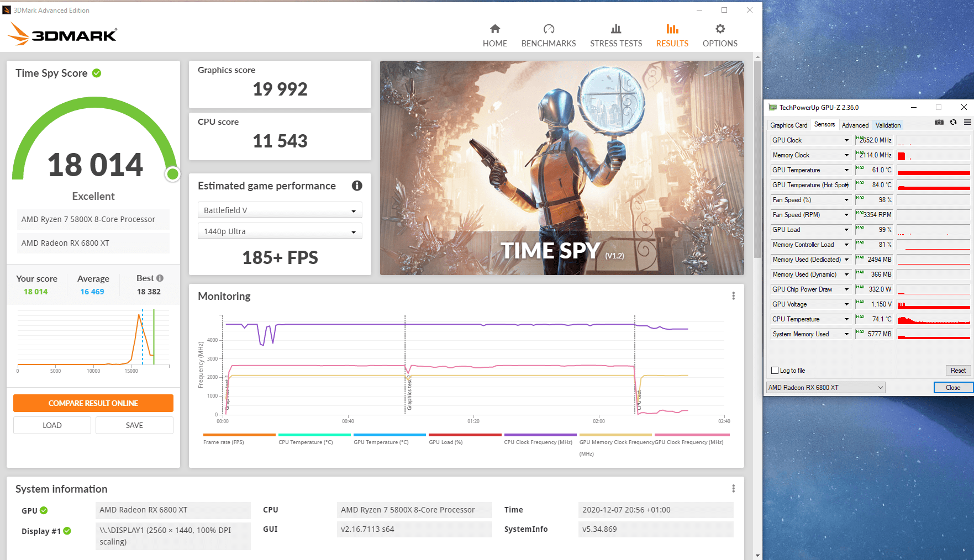Open the GPU Load sensor dropdown
This screenshot has width=974, height=560.
[846, 230]
